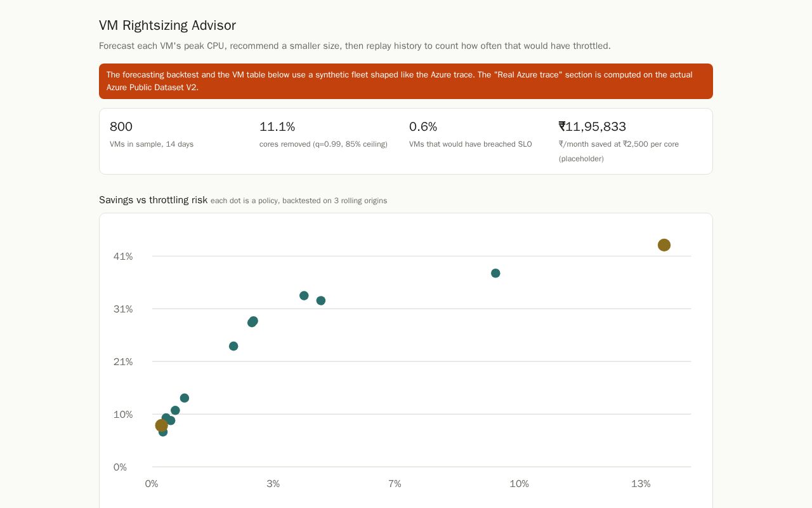
Task: Click the '7%' x-axis label
Action: click(395, 484)
